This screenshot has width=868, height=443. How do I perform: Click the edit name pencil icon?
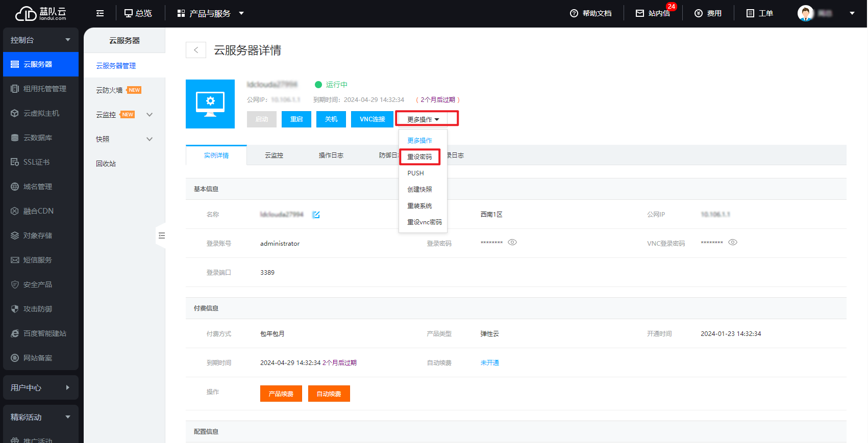point(316,215)
